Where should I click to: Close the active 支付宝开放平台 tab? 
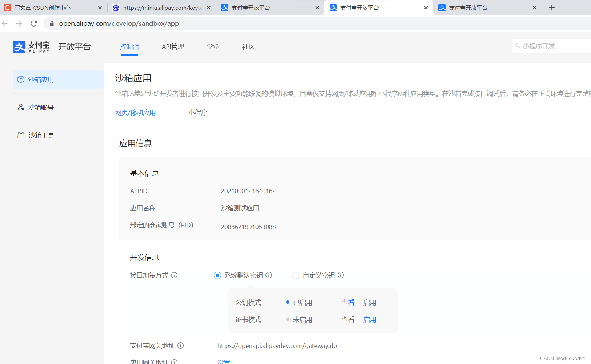[x=426, y=8]
